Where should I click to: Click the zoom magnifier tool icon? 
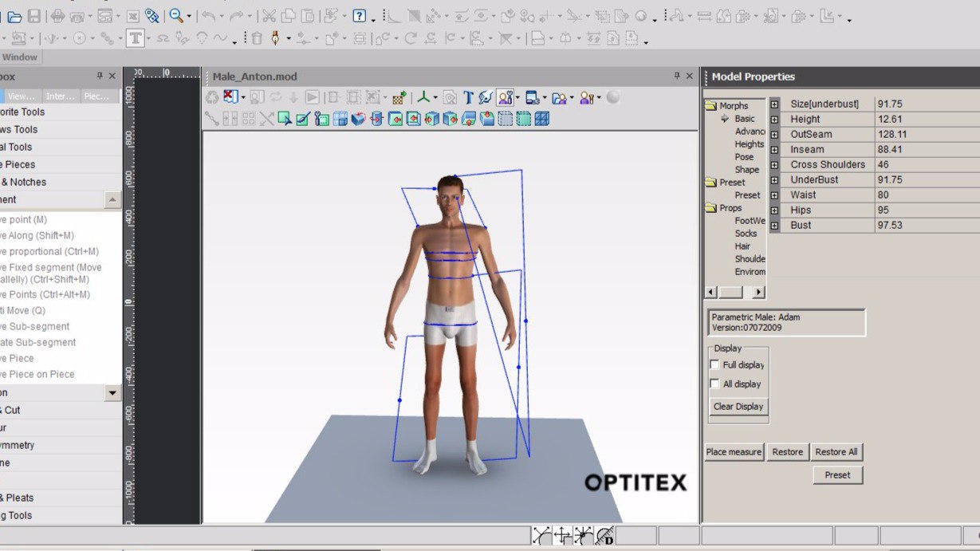pyautogui.click(x=175, y=16)
